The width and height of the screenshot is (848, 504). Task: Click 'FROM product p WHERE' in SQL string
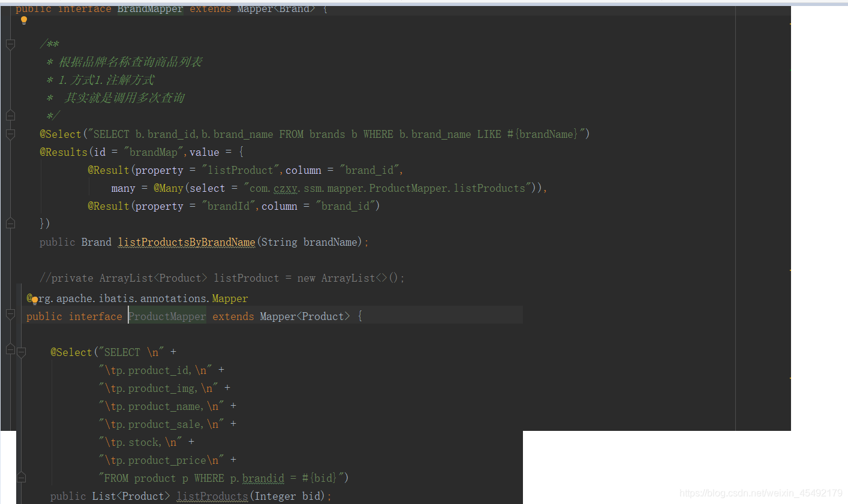coord(164,478)
